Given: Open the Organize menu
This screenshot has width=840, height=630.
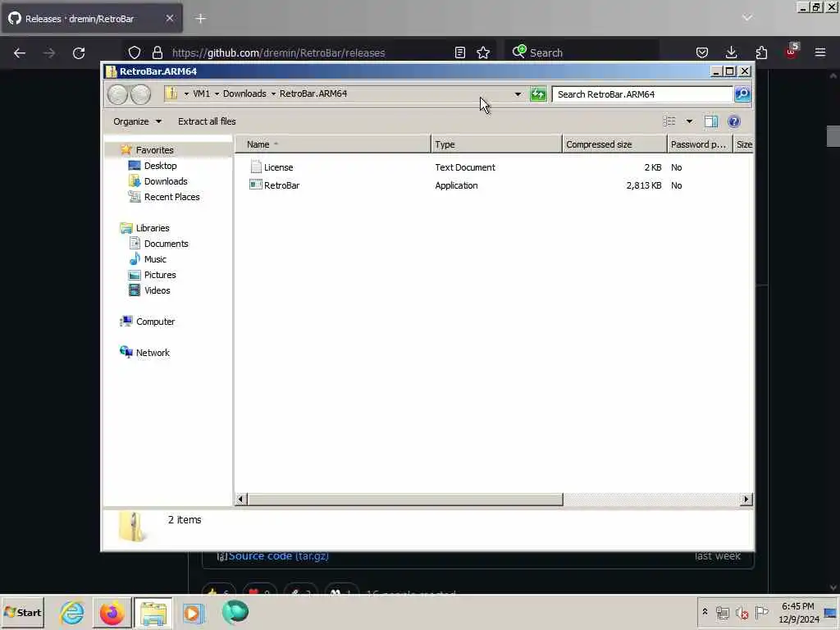Looking at the screenshot, I should (x=137, y=121).
